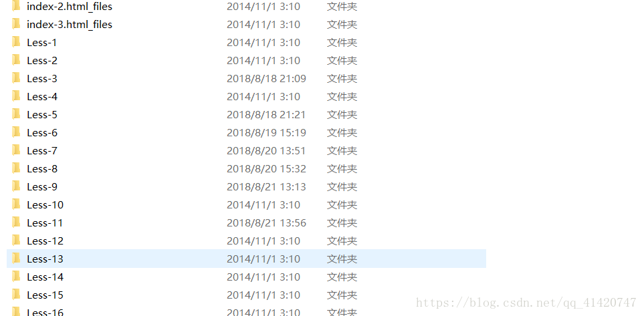
Task: Select the Less-10 folder name
Action: [45, 205]
